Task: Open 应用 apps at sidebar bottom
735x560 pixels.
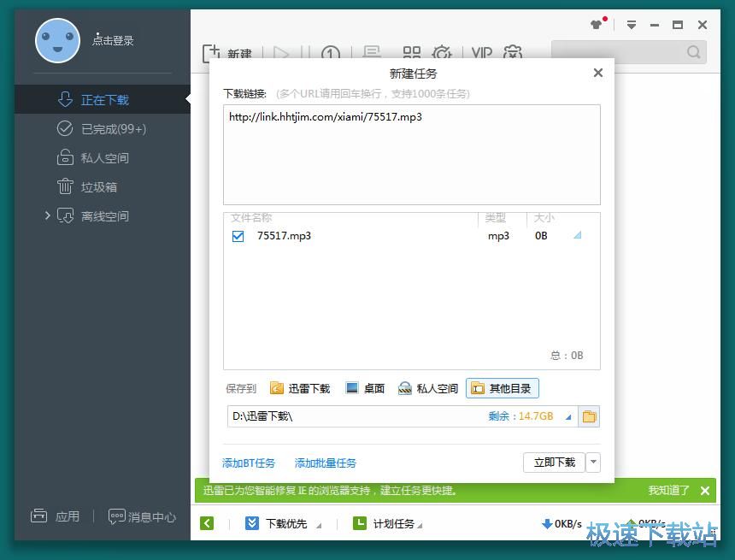Action: pyautogui.click(x=56, y=516)
